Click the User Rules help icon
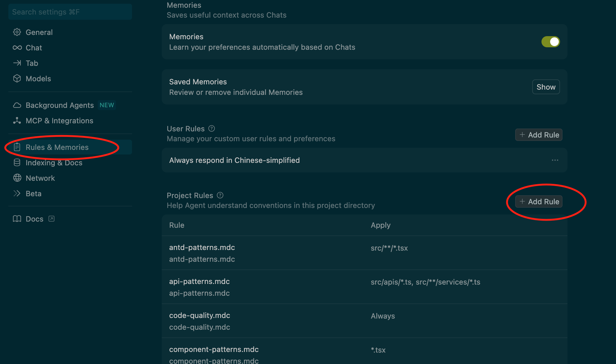The height and width of the screenshot is (364, 616). [x=212, y=129]
